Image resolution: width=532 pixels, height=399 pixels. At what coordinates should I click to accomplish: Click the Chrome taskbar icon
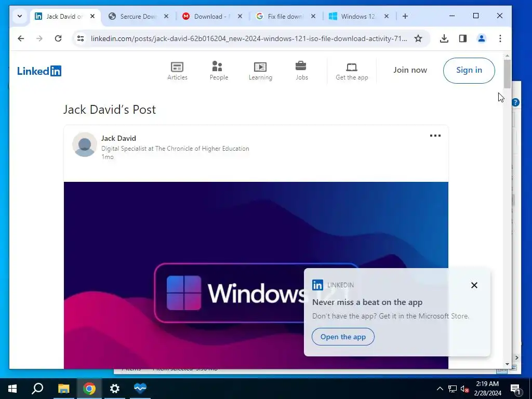click(89, 389)
